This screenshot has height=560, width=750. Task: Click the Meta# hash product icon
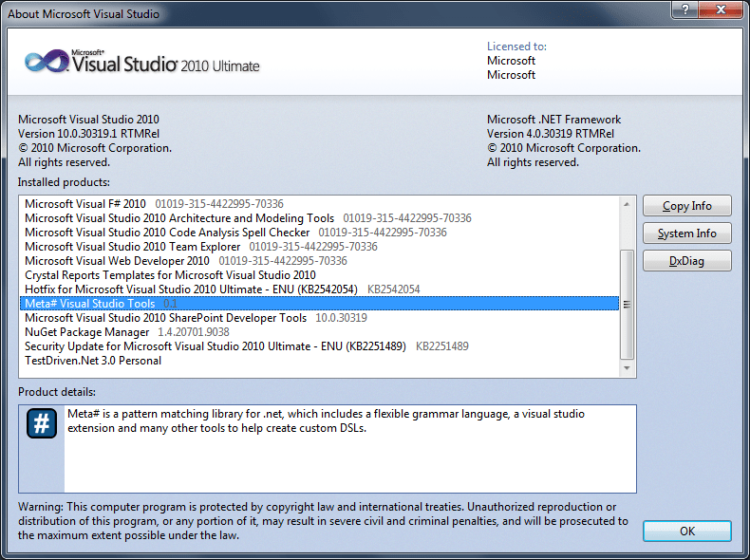coord(42,423)
